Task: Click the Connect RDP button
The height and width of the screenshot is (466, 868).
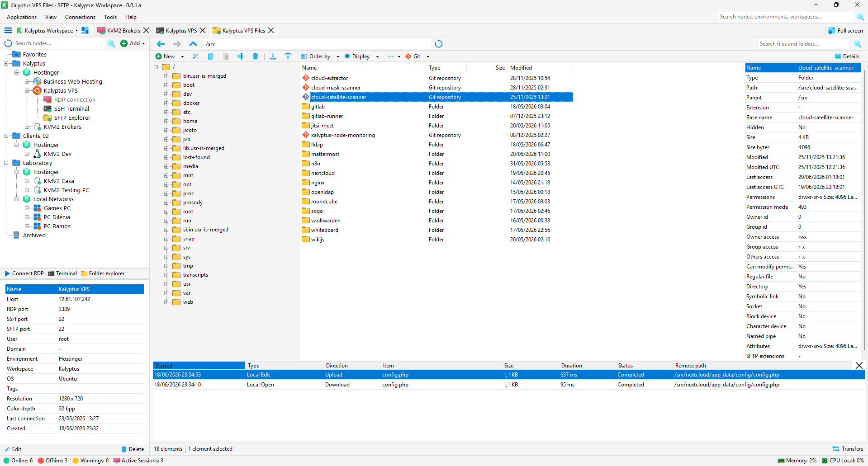Action: (24, 273)
